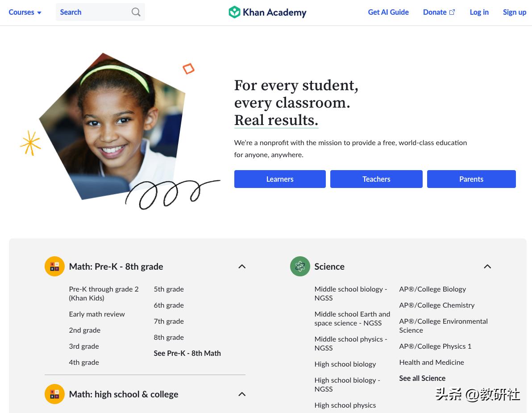Click the Math Pre-K to 8th grade icon
The width and height of the screenshot is (532, 413).
tap(54, 267)
